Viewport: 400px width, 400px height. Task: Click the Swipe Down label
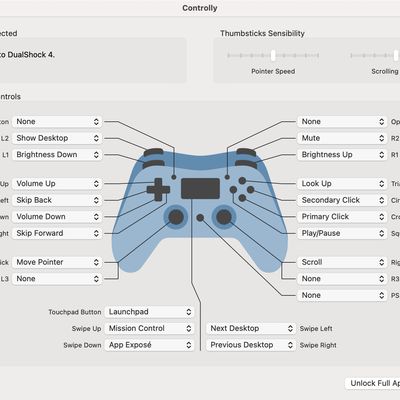82,345
